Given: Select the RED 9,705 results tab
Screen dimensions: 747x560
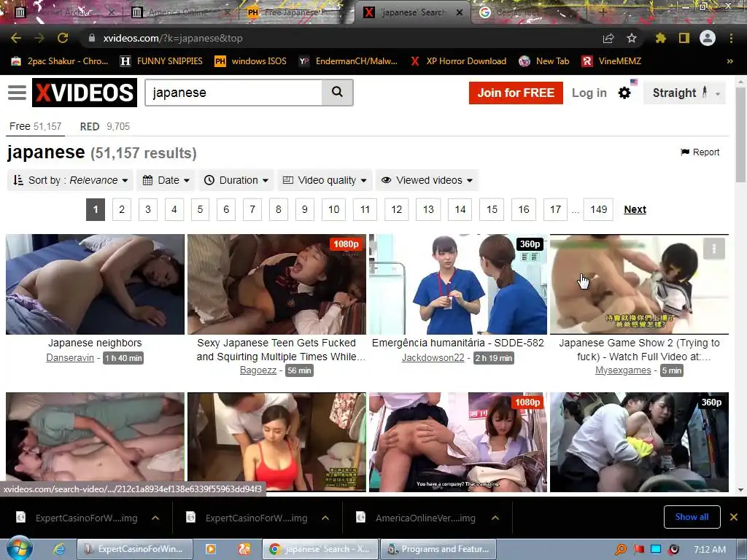Looking at the screenshot, I should 105,126.
